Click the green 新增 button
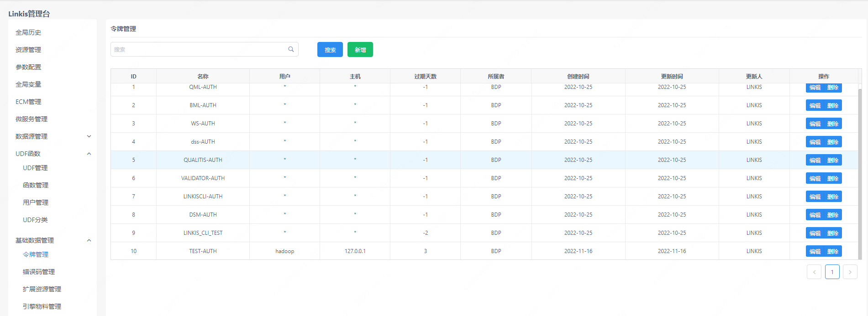Viewport: 868px width, 316px height. pyautogui.click(x=360, y=50)
